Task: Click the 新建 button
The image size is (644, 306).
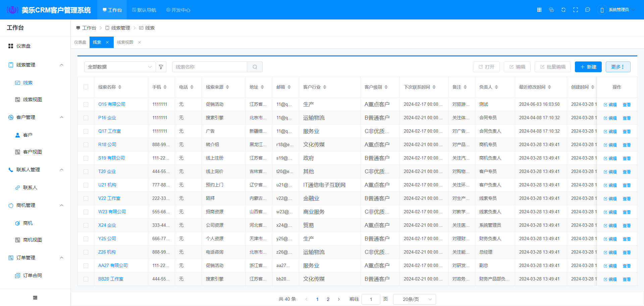Action: point(588,67)
